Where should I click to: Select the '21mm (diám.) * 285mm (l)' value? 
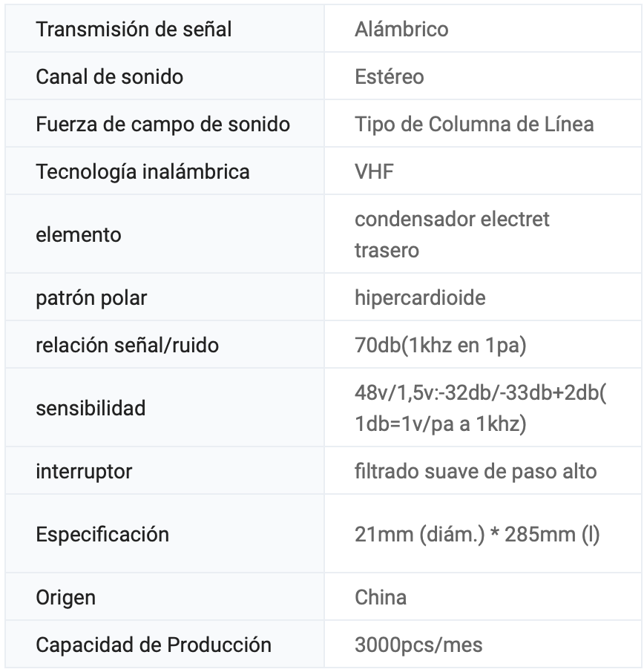pyautogui.click(x=477, y=534)
